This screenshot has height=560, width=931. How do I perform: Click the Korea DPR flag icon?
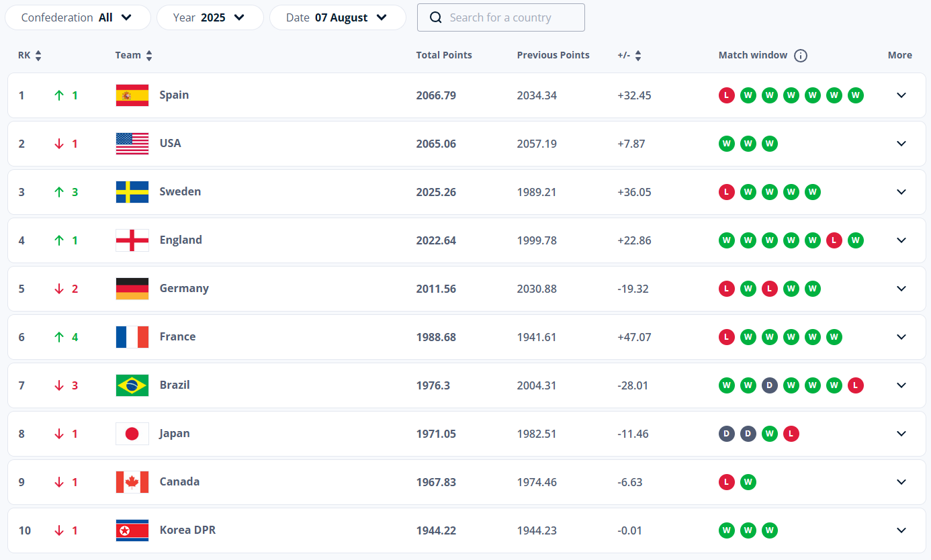point(132,530)
